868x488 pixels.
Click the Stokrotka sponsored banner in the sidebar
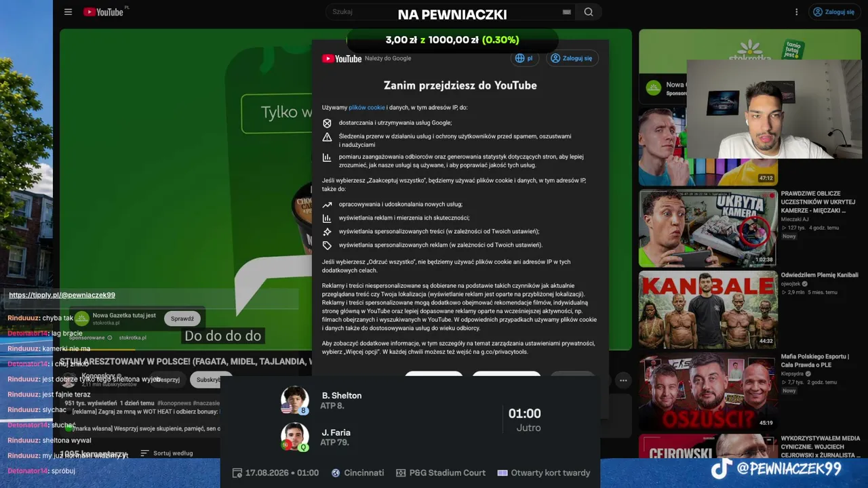tap(750, 51)
